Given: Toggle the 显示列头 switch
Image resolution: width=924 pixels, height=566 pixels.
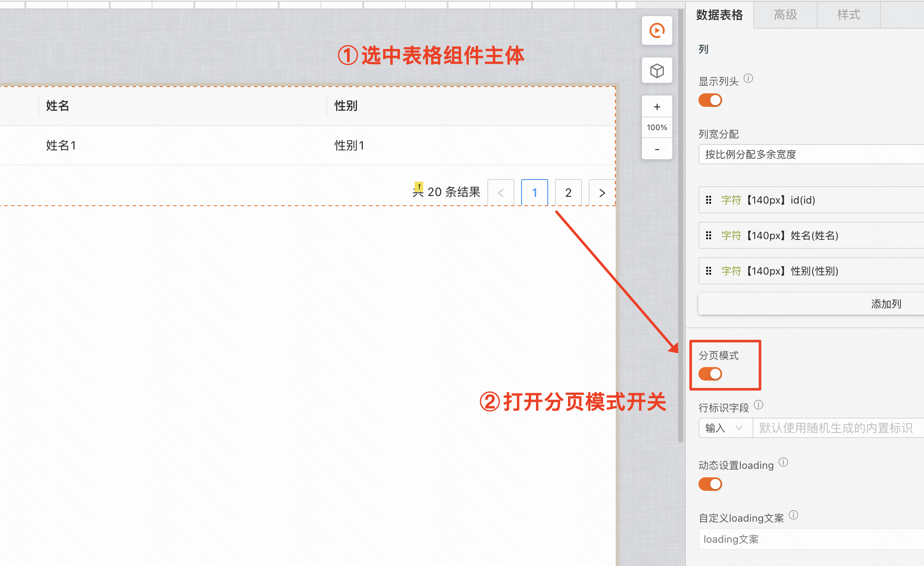Looking at the screenshot, I should click(x=710, y=101).
